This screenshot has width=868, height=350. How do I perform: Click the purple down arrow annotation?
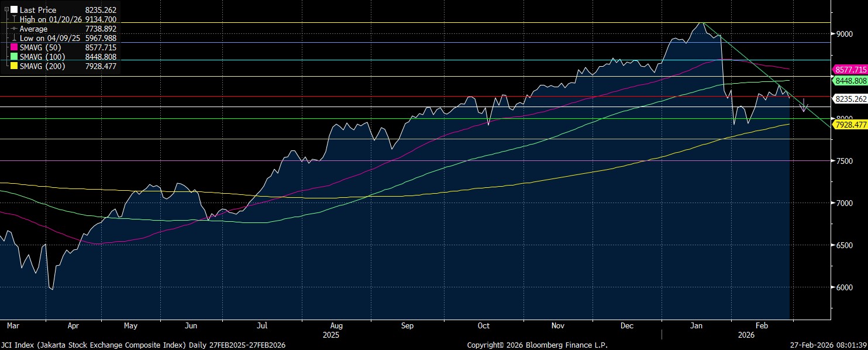pos(804,104)
